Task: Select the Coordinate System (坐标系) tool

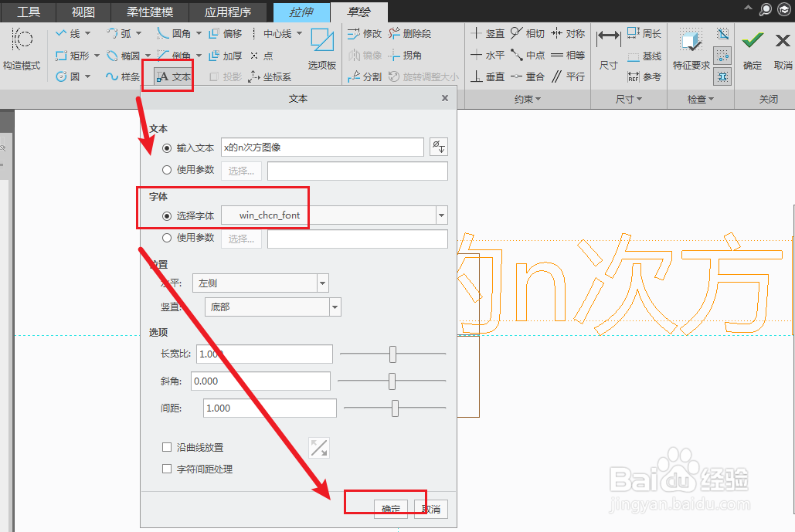Action: (270, 76)
